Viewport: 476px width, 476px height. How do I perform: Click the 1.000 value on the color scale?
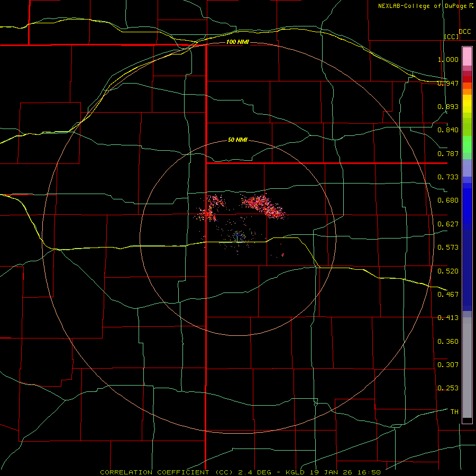click(448, 59)
